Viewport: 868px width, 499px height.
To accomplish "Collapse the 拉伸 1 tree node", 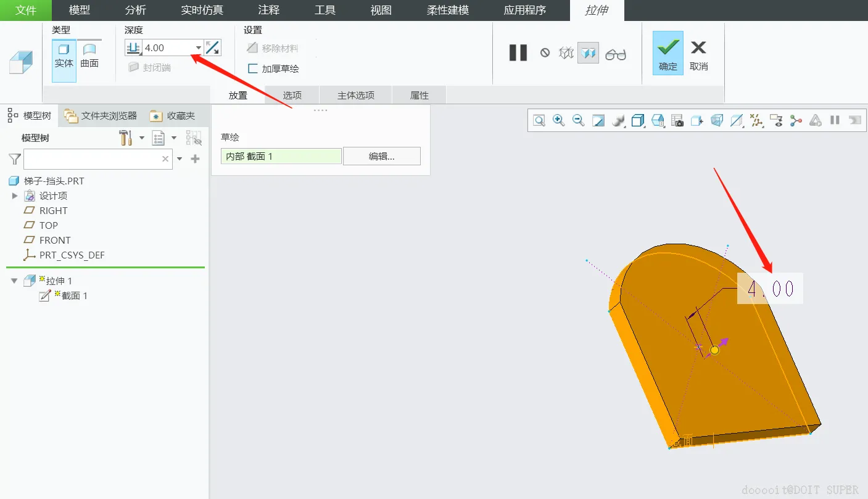I will click(x=14, y=281).
